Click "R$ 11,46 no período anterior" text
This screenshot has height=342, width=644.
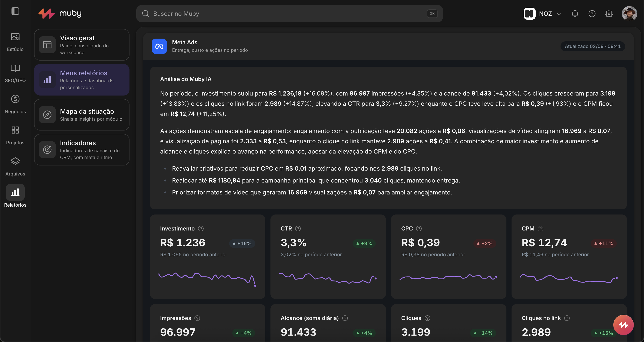tap(555, 255)
